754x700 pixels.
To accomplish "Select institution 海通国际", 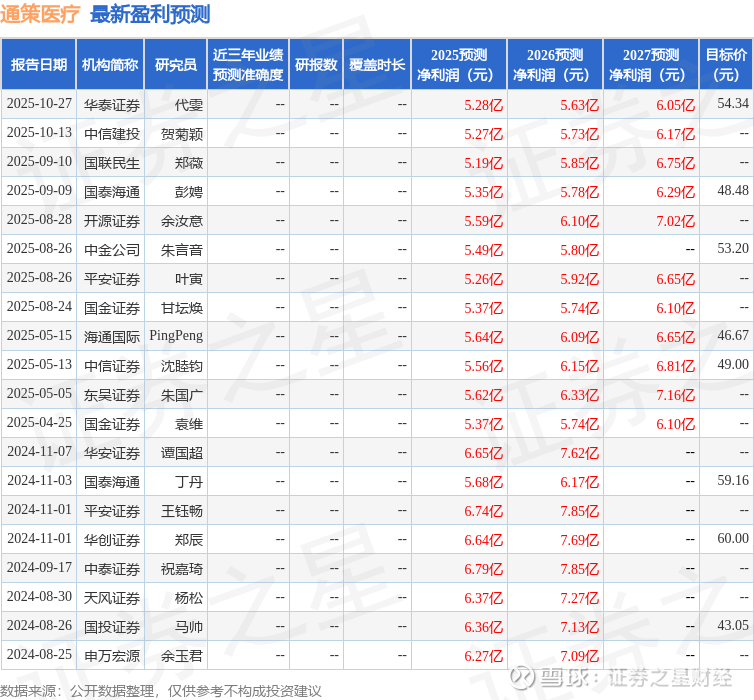I will coord(112,337).
